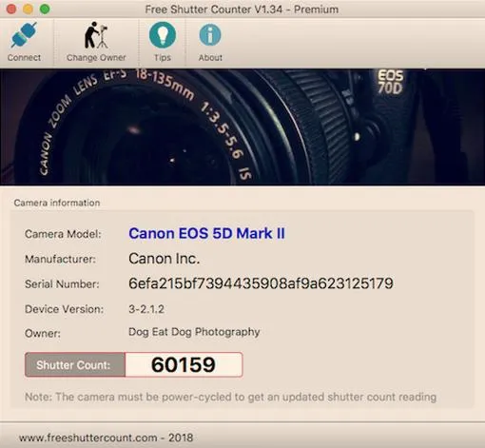
Task: Select the Tips toolbar label
Action: (x=163, y=58)
